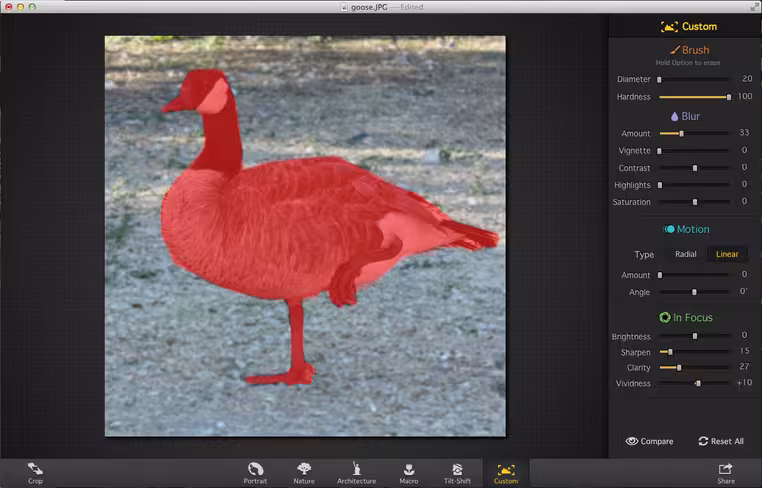The height and width of the screenshot is (488, 762).
Task: Click the "Type" label in Motion
Action: pyautogui.click(x=644, y=255)
